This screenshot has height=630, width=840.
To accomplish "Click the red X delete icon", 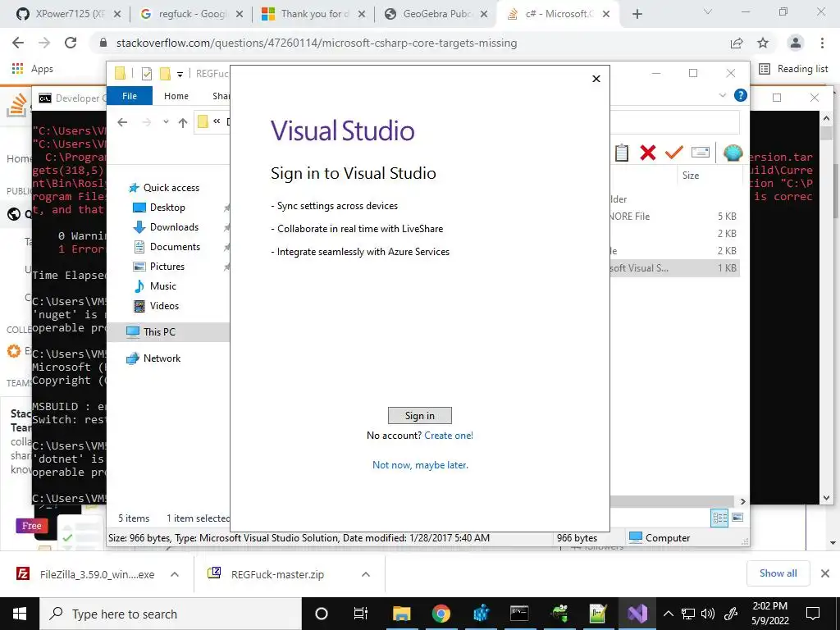I will [x=648, y=153].
